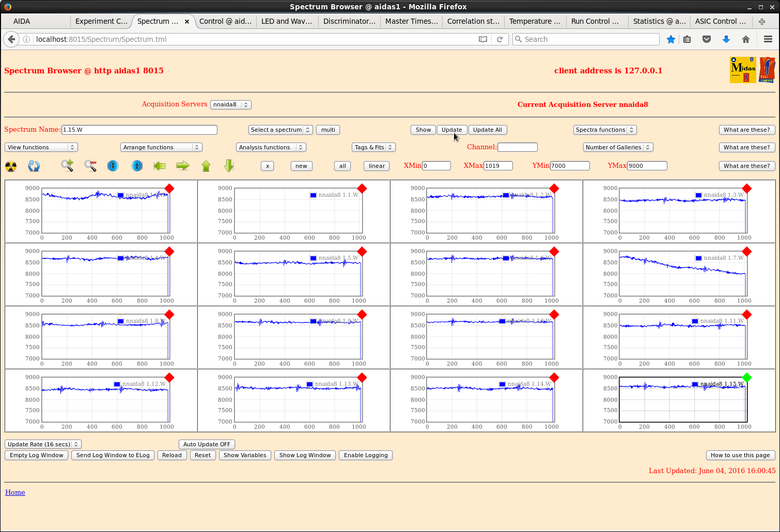Viewport: 780px width, 532px height.
Task: Toggle red diamond marker on nnaida8 1.11.W plot
Action: pyautogui.click(x=747, y=315)
